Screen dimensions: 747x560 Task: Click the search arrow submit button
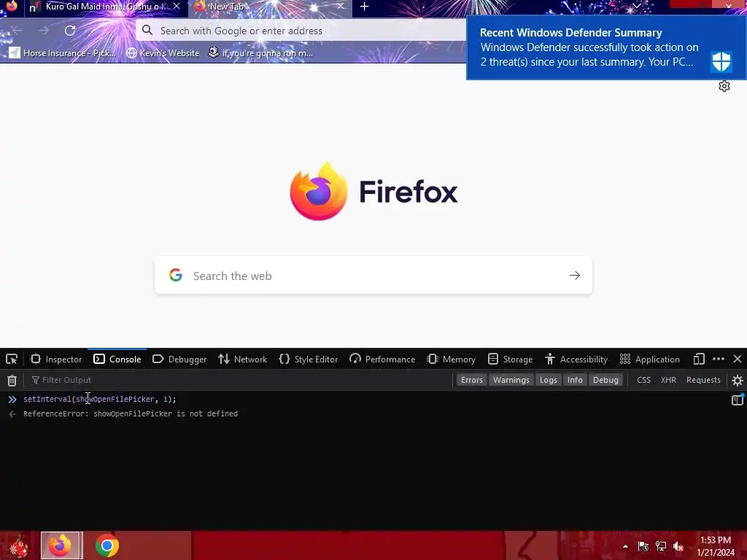(575, 275)
